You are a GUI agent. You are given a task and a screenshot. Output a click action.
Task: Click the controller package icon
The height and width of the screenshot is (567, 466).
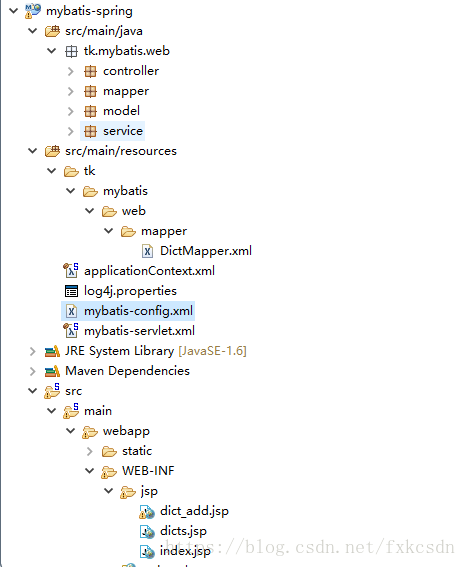(90, 71)
